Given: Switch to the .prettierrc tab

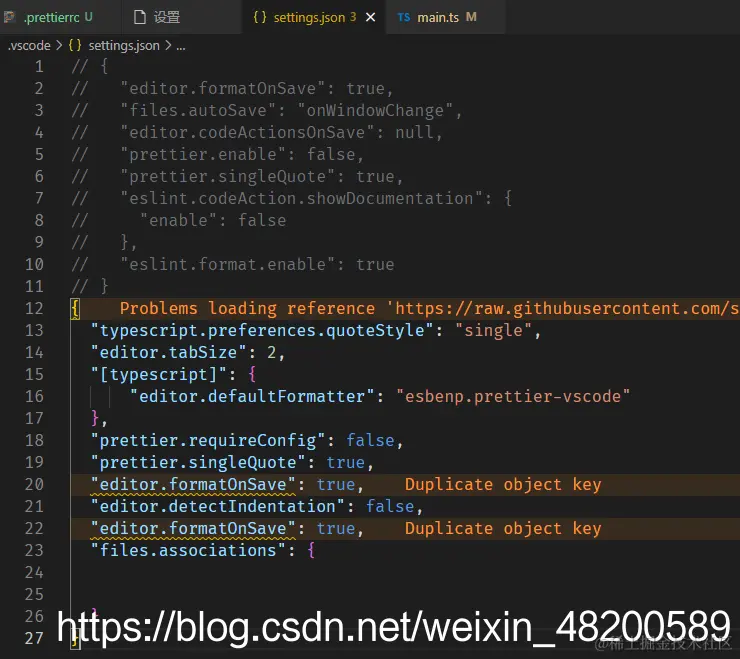Looking at the screenshot, I should [x=60, y=17].
